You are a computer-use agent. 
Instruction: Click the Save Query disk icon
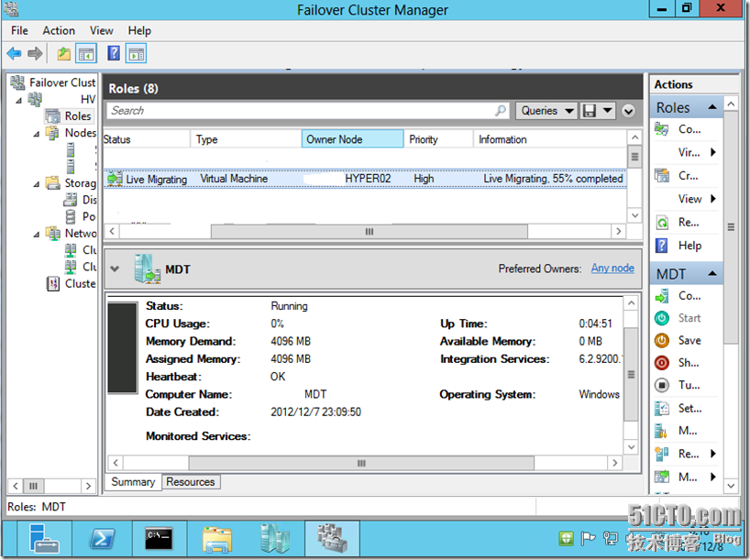coord(590,111)
